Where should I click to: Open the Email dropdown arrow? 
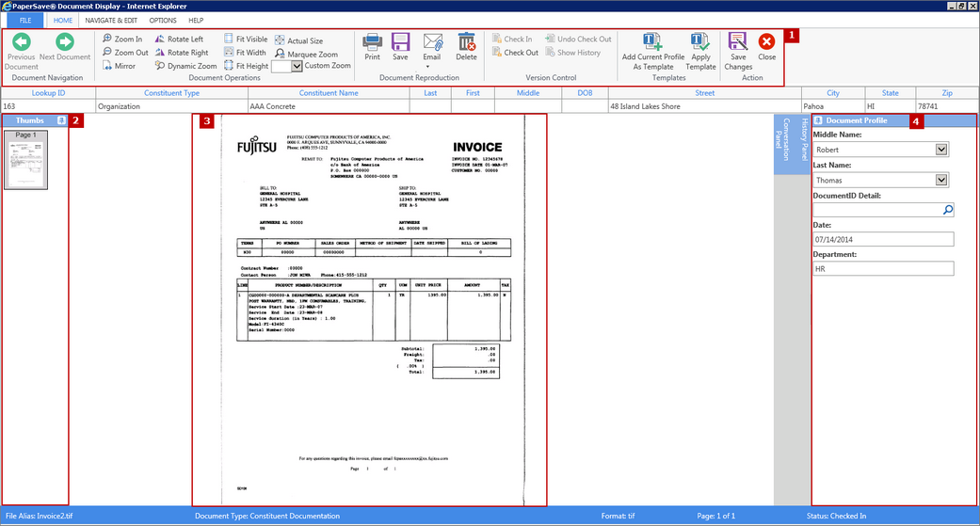point(428,66)
